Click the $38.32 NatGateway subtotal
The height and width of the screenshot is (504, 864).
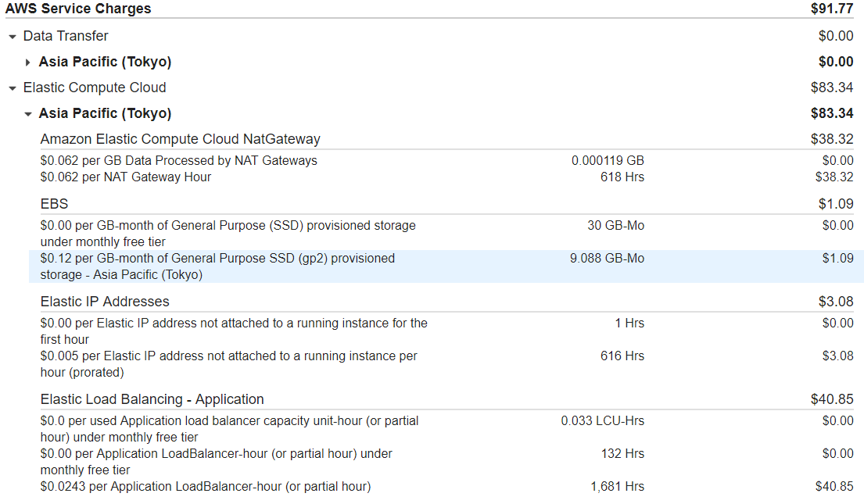point(831,139)
